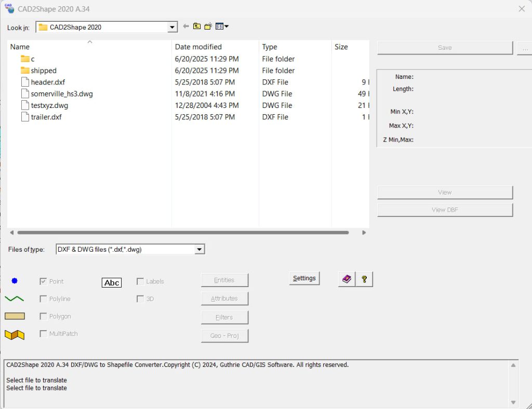Expand the Files of type dropdown

click(199, 250)
